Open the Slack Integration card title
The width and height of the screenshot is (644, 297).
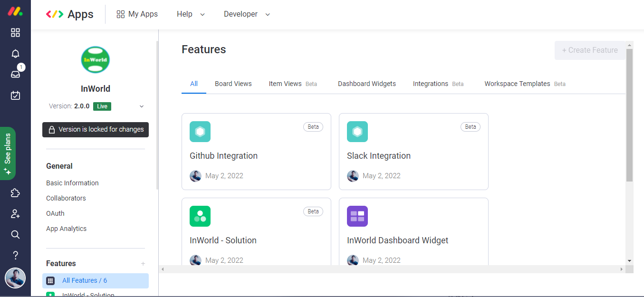point(379,156)
